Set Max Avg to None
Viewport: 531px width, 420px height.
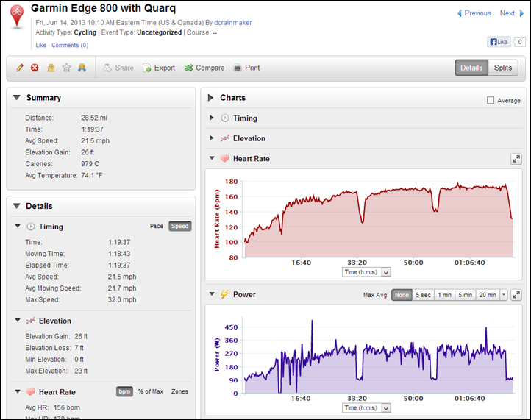pyautogui.click(x=402, y=295)
